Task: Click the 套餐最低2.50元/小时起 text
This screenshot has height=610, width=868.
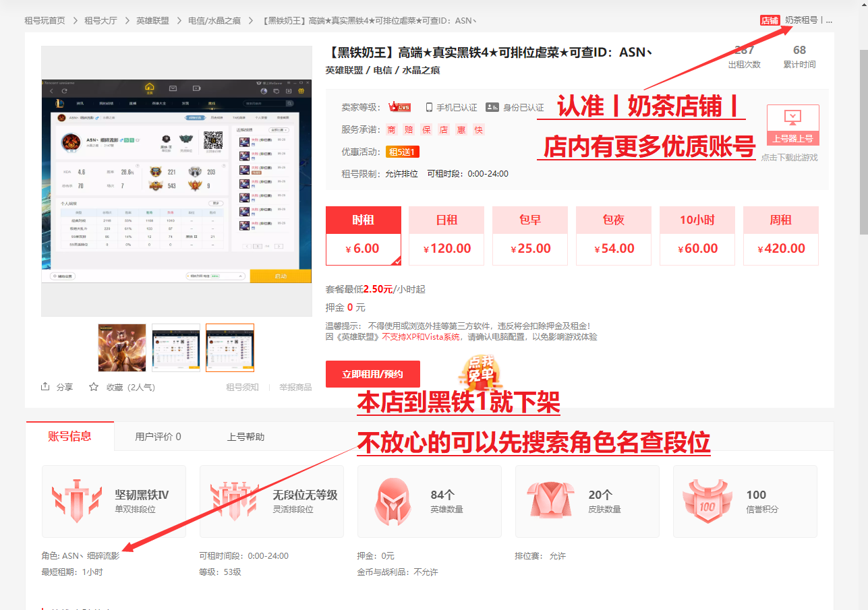Action: tap(376, 289)
